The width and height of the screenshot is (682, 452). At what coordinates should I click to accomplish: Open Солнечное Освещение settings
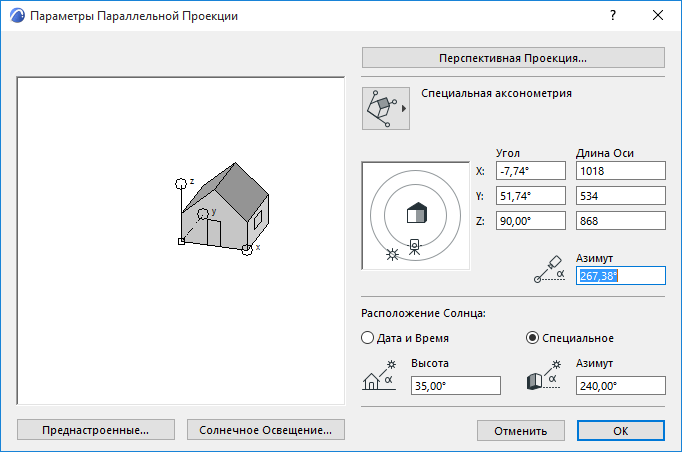(x=266, y=430)
